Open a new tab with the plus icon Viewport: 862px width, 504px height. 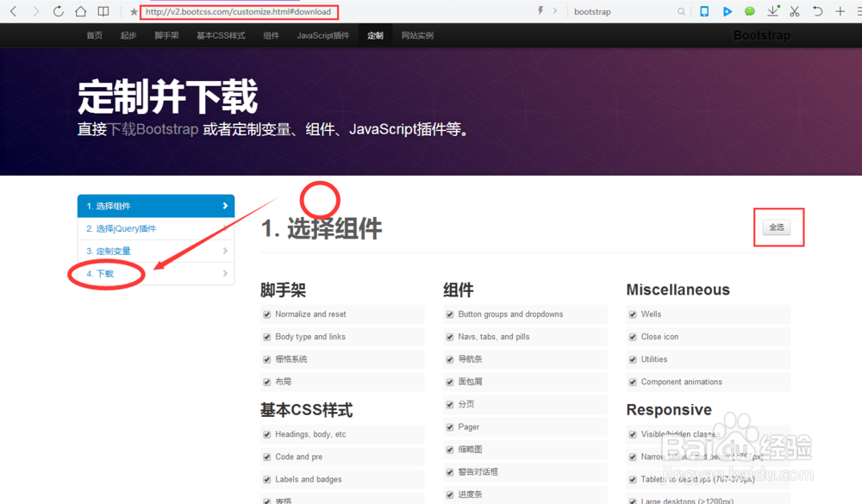839,11
